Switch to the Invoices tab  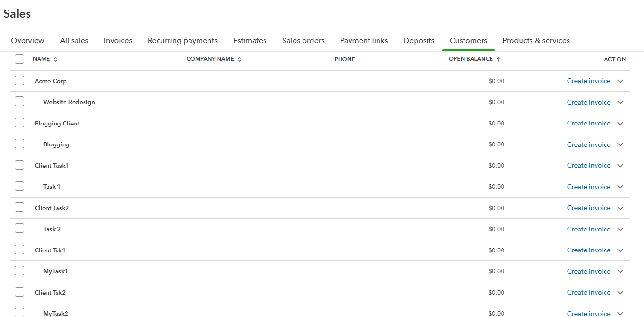118,41
